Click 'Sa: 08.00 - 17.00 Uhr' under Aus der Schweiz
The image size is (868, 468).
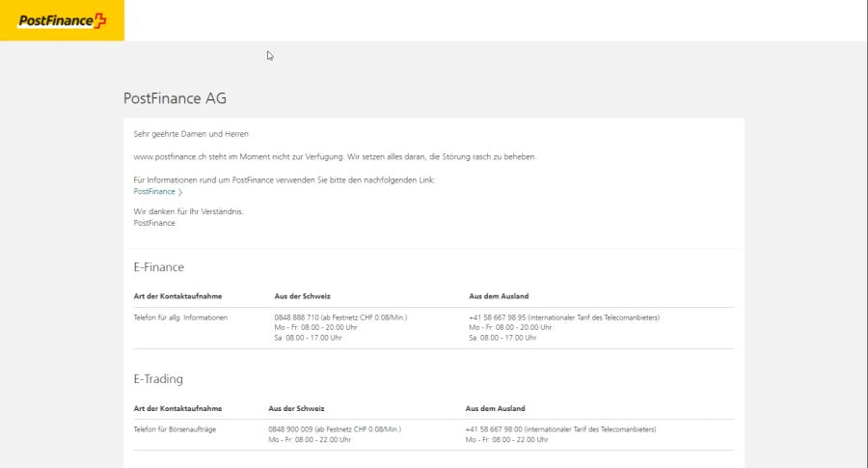click(x=309, y=338)
